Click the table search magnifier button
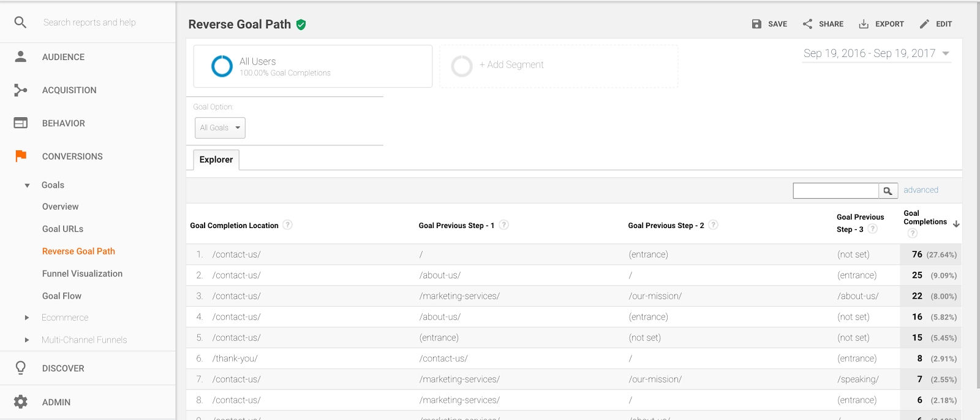The height and width of the screenshot is (420, 980). 888,191
